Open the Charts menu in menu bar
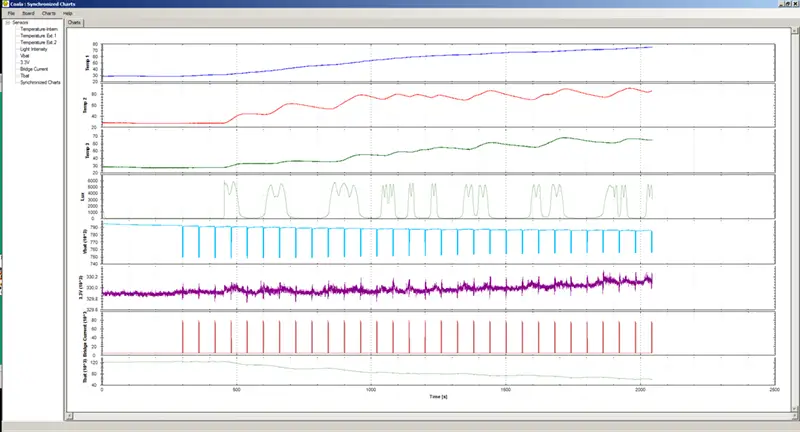The height and width of the screenshot is (432, 800). [x=48, y=13]
